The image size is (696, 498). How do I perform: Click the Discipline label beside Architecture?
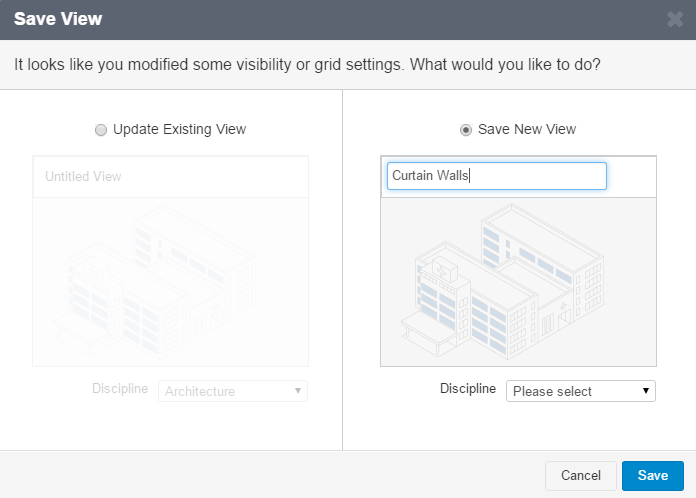click(x=120, y=389)
